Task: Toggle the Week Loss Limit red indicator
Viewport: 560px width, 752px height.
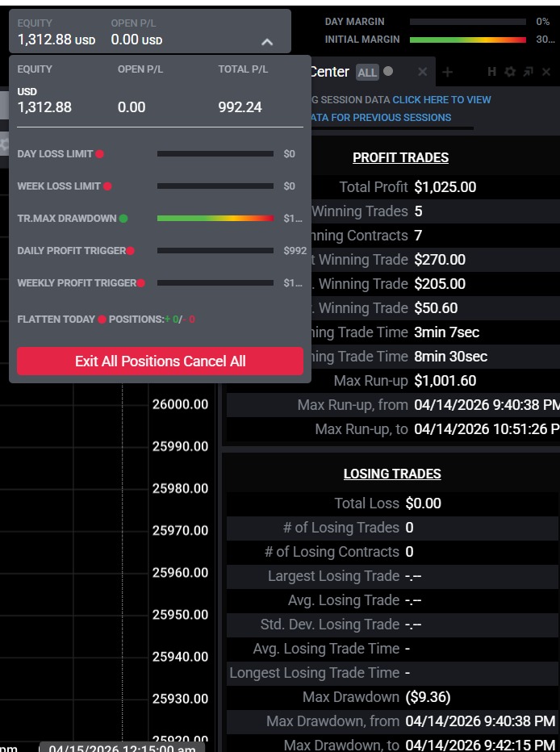Action: click(107, 186)
